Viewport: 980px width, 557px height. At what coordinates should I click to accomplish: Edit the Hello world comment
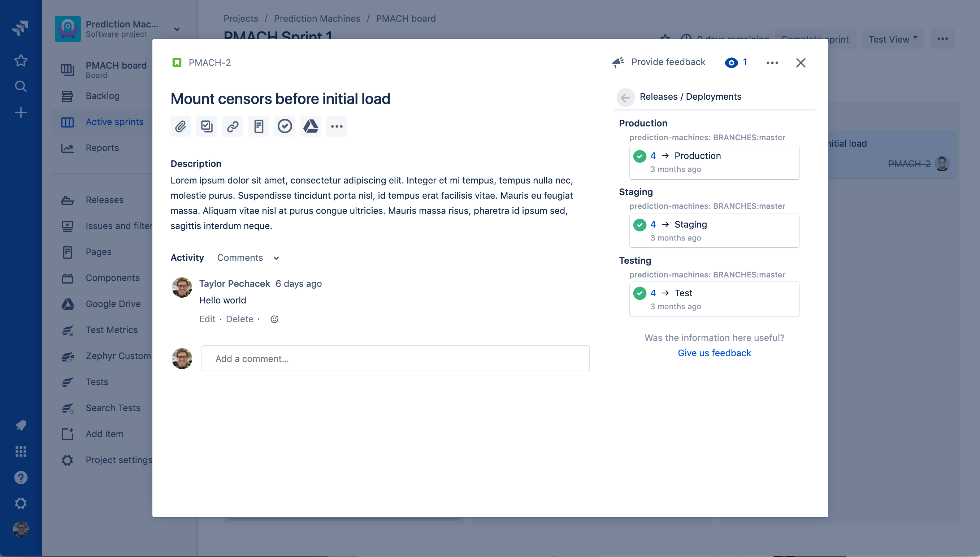(x=207, y=319)
